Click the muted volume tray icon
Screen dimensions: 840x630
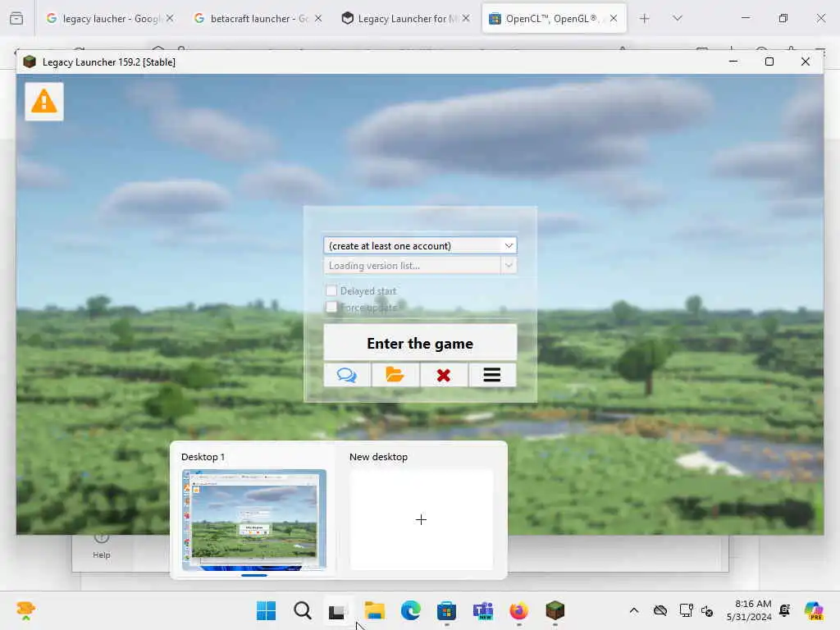(x=707, y=610)
